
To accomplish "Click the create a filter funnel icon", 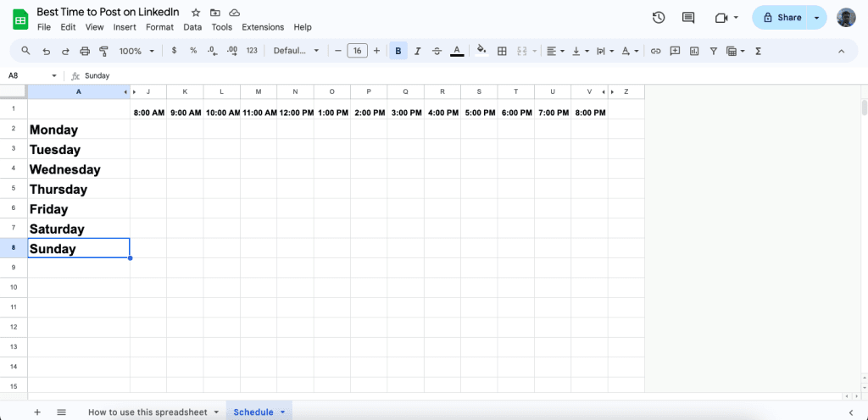I will (714, 51).
